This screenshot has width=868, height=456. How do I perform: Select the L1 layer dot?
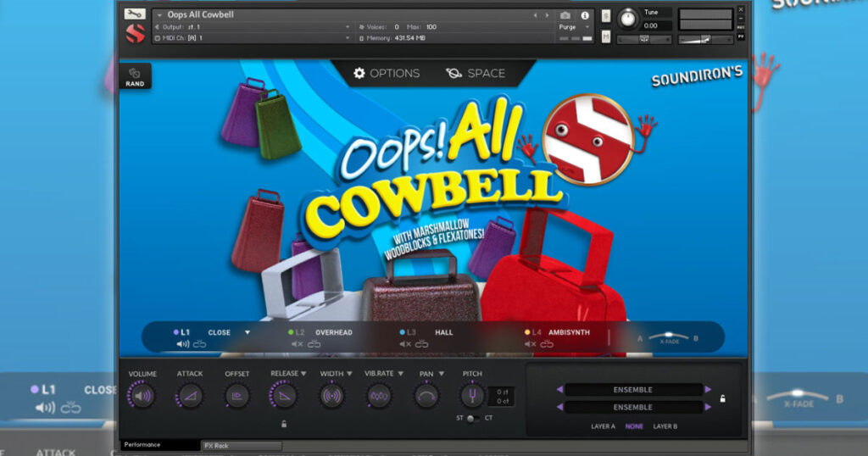coord(176,332)
